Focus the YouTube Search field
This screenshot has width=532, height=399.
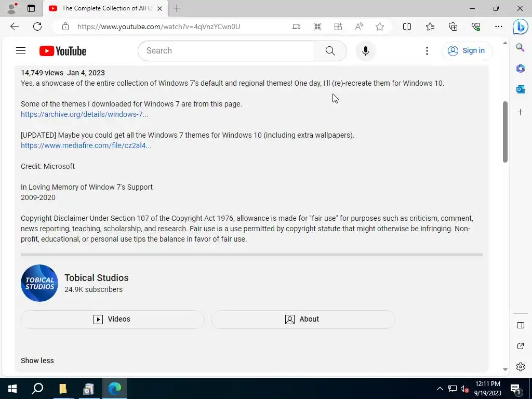click(x=226, y=51)
